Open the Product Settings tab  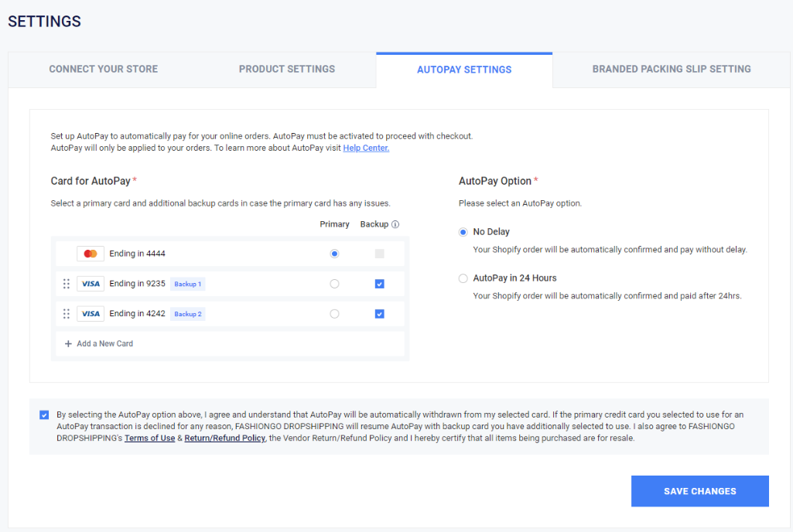click(287, 69)
